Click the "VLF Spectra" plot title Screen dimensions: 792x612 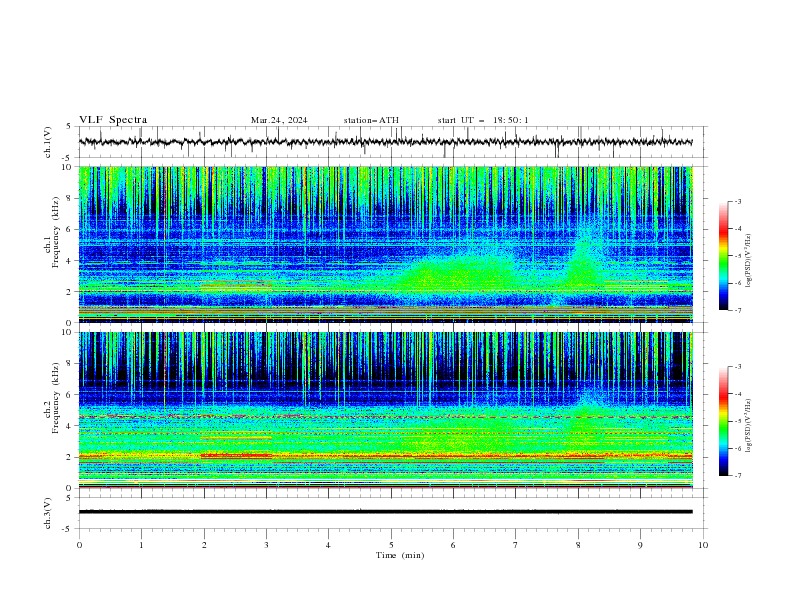(113, 120)
